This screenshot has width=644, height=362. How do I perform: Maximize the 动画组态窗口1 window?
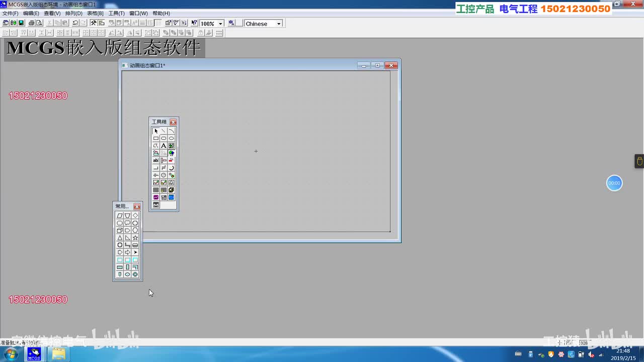(x=377, y=65)
